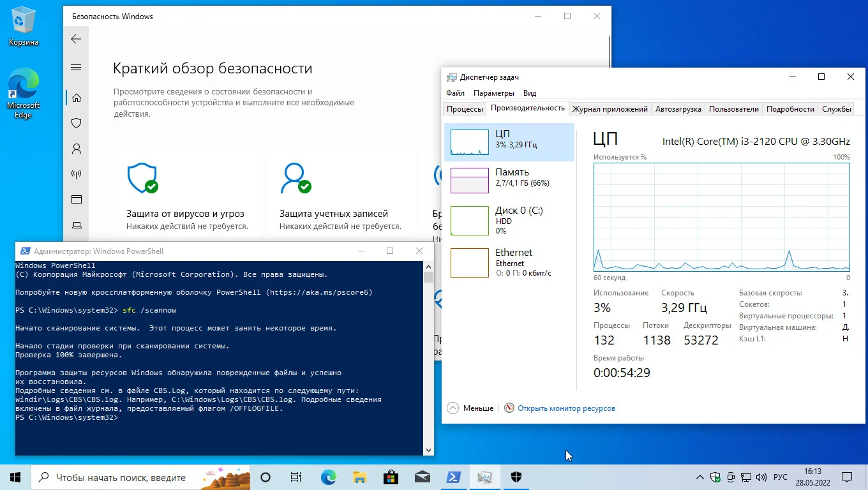Collapse Task Manager with the Меньше button
This screenshot has height=490, width=868.
click(x=470, y=408)
